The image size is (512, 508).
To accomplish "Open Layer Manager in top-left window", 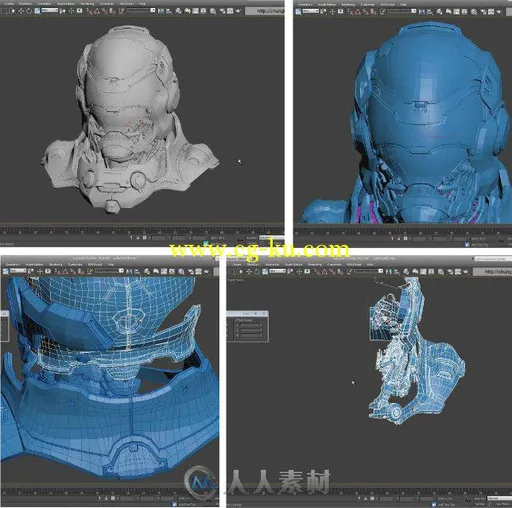I will (x=179, y=11).
